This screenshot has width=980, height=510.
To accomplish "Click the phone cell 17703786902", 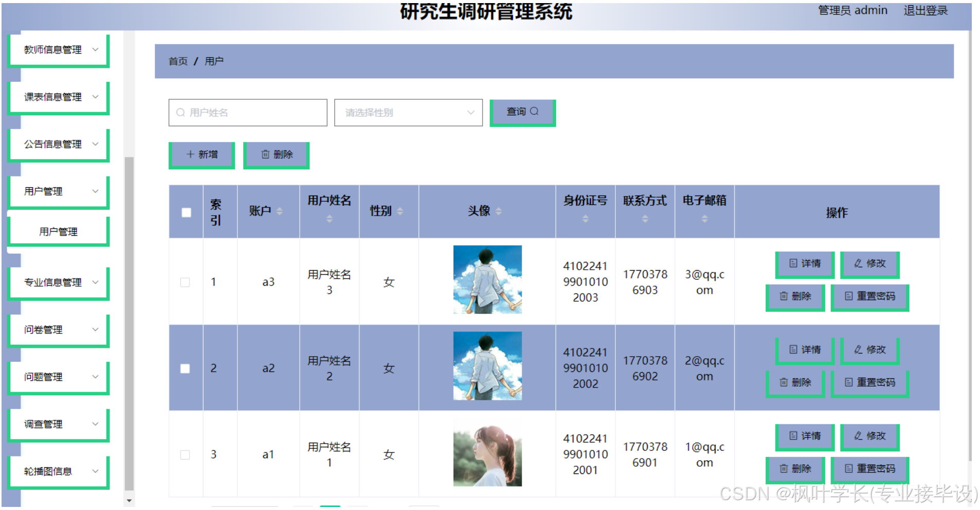I will pos(645,368).
